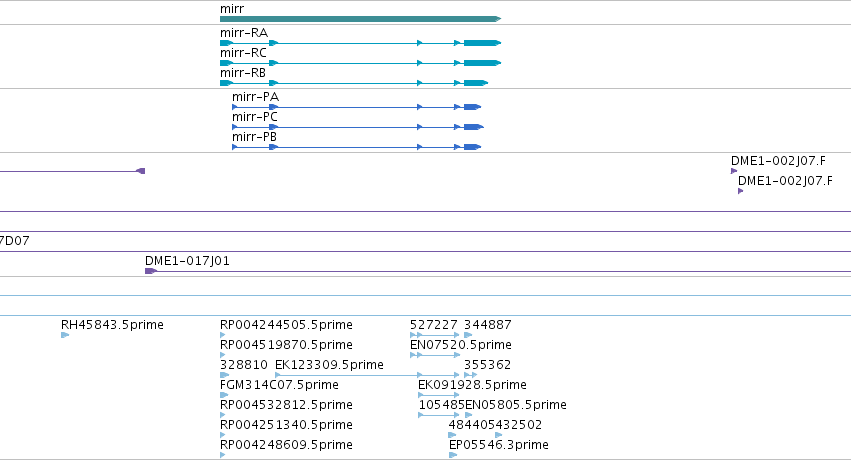Image resolution: width=851 pixels, height=460 pixels.
Task: Click the 527227 feature label
Action: 434,325
